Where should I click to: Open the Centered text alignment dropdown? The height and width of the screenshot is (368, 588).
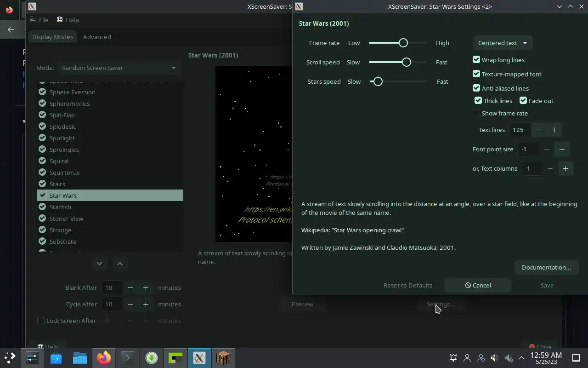503,43
